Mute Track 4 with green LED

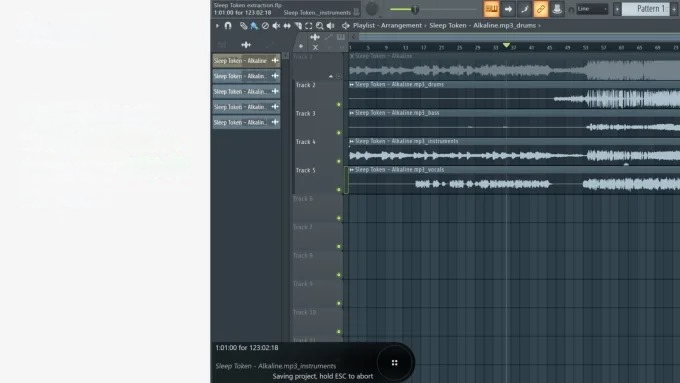[x=339, y=161]
